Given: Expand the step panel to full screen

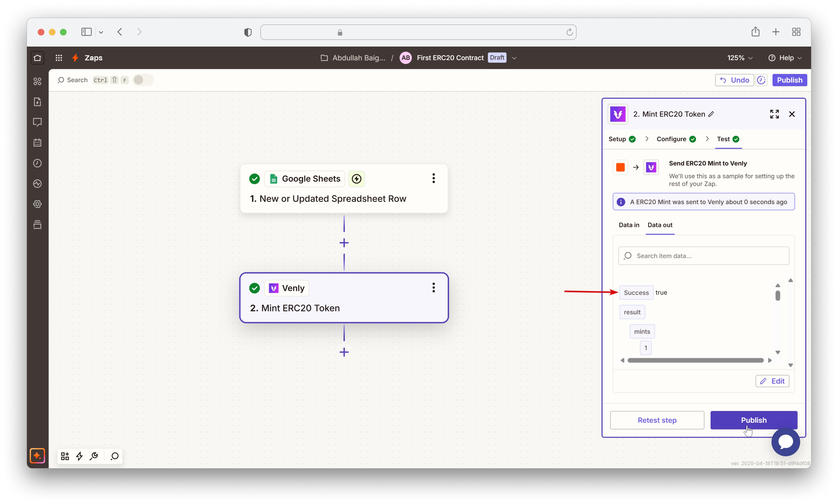Looking at the screenshot, I should [x=774, y=114].
